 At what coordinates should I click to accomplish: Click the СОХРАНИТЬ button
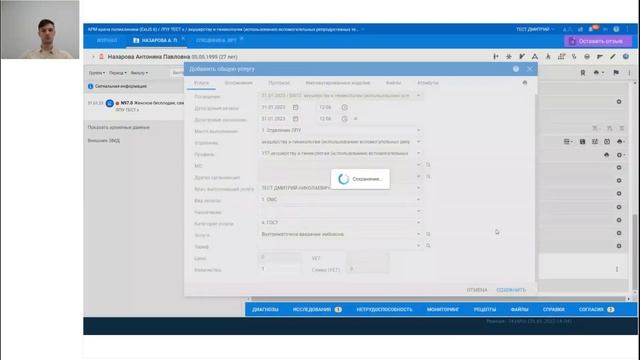[511, 290]
